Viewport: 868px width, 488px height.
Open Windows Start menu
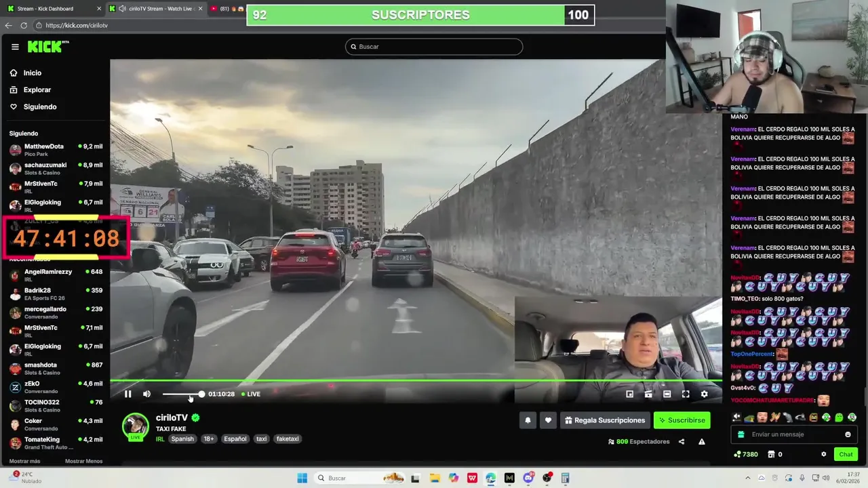click(302, 478)
